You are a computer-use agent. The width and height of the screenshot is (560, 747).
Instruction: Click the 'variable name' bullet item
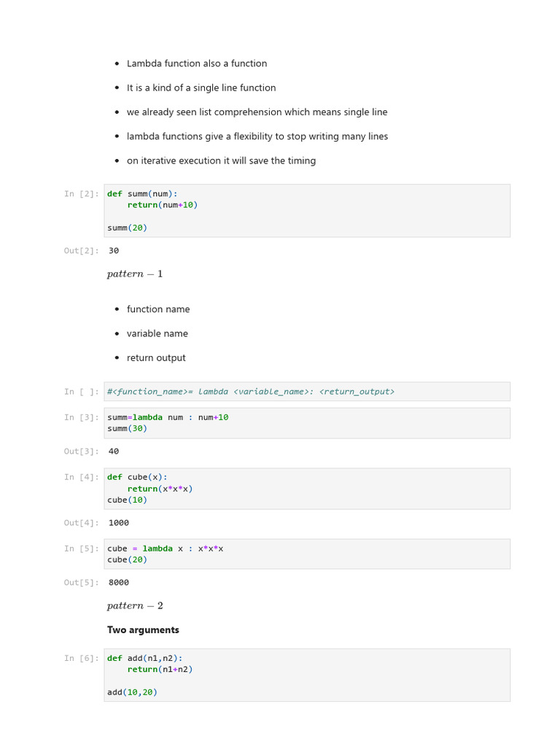157,333
